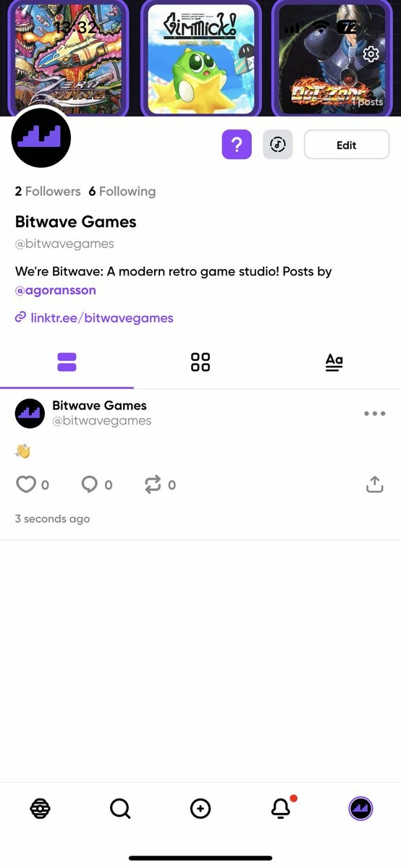Create new post with plus icon

(200, 809)
